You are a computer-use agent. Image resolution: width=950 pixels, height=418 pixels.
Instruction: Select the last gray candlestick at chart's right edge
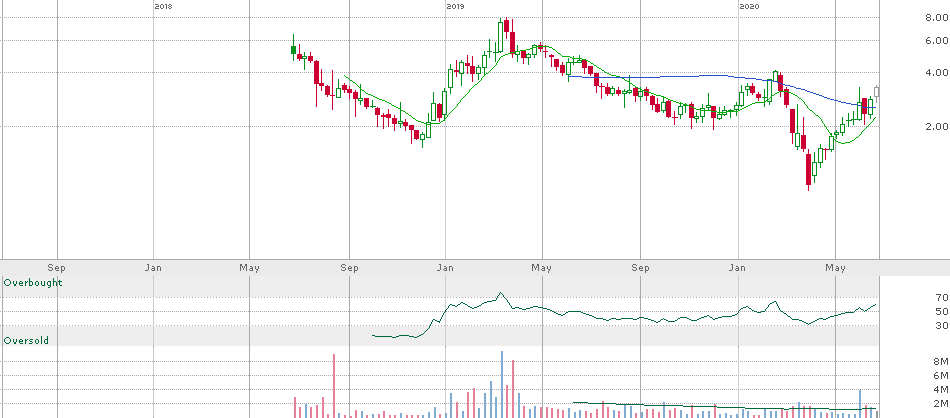pos(876,93)
